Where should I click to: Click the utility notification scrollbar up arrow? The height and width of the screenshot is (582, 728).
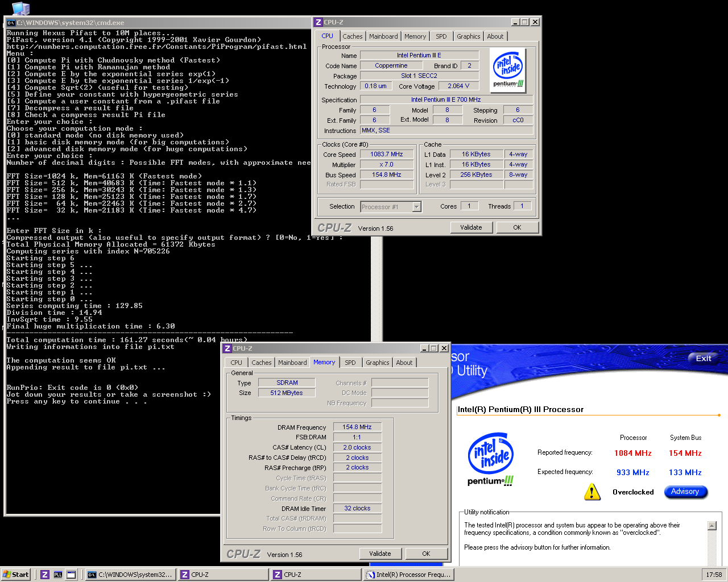point(712,526)
